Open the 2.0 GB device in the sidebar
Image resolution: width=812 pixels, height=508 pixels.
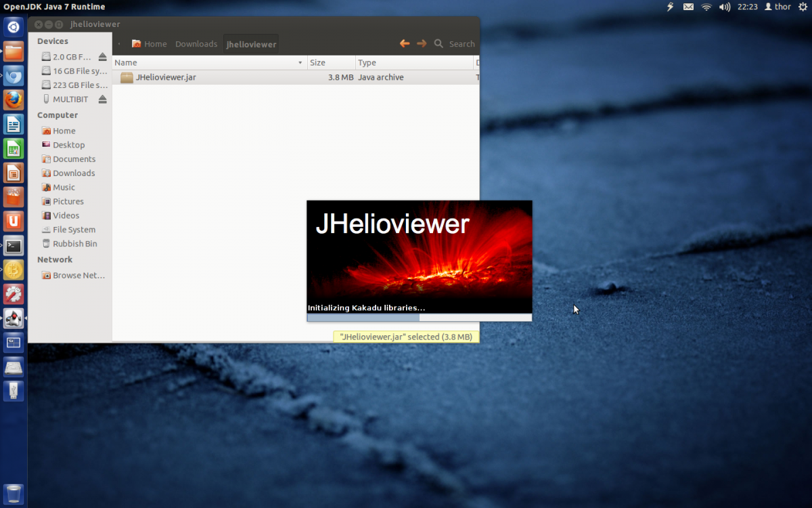[x=68, y=57]
